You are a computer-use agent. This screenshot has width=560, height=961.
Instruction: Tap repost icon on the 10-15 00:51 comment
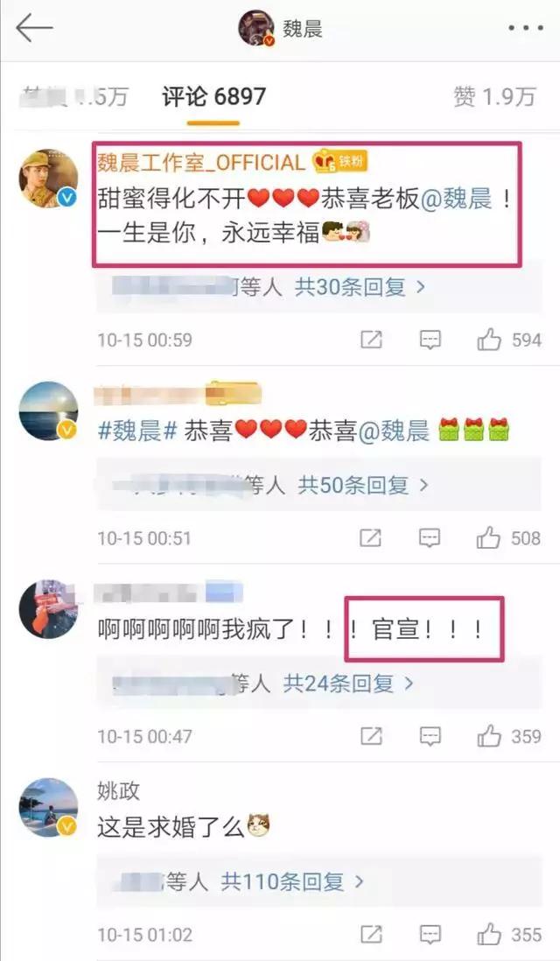click(x=371, y=538)
